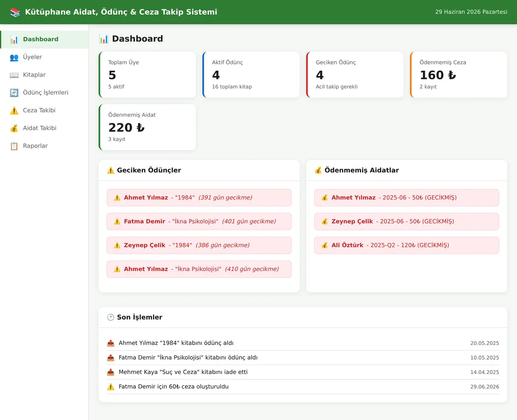Image resolution: width=517 pixels, height=420 pixels.
Task: Click the header date 29 Haziran 2026 Pazartesi
Action: point(471,12)
